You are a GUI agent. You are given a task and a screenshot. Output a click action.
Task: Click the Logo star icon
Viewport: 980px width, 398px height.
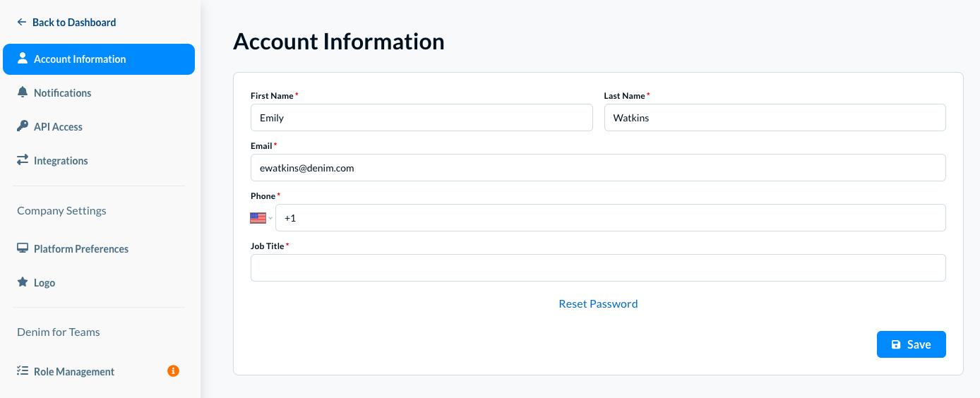23,282
